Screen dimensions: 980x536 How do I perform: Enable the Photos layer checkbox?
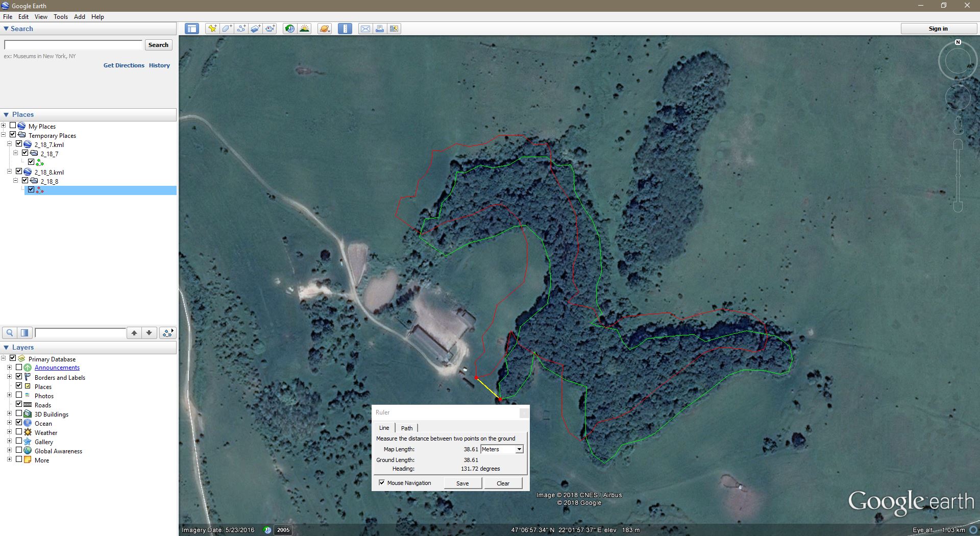coord(19,395)
